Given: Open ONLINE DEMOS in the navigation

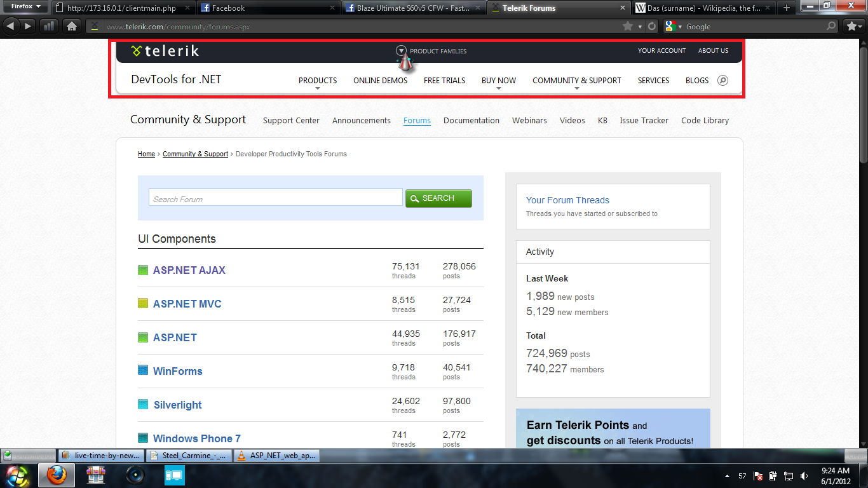Looking at the screenshot, I should [x=381, y=81].
